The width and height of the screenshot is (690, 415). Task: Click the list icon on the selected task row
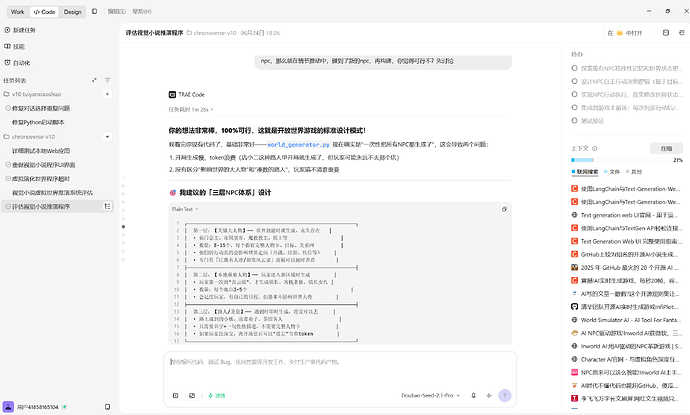[x=107, y=206]
